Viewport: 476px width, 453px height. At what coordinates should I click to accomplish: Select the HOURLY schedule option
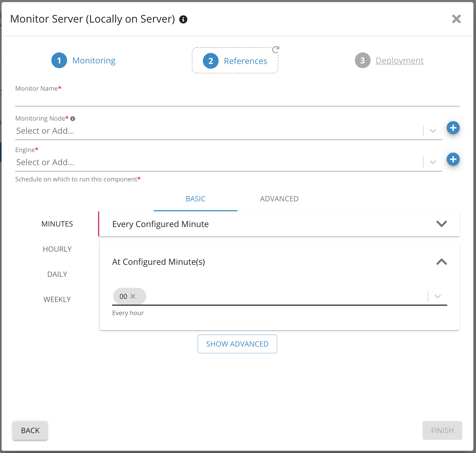point(57,249)
